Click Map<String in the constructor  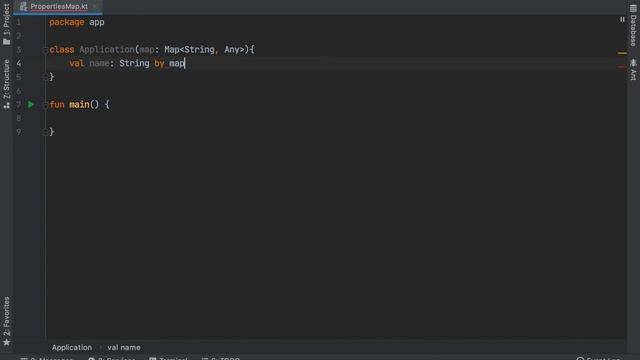click(189, 49)
